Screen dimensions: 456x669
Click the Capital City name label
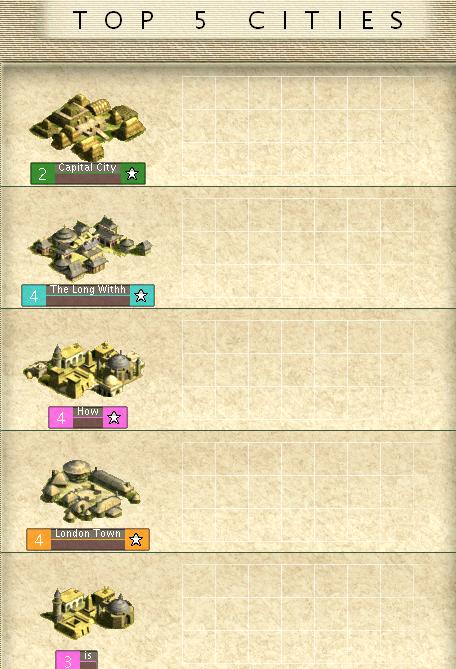(x=87, y=168)
